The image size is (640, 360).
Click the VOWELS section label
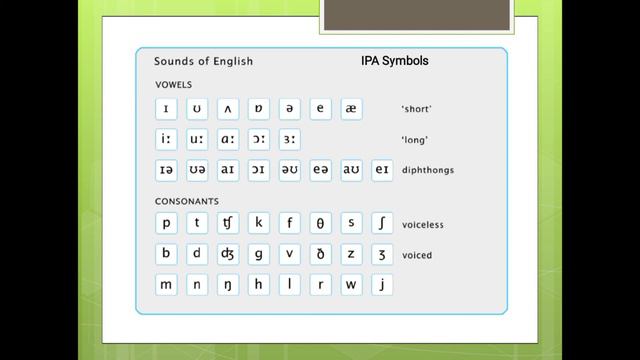[x=173, y=85]
